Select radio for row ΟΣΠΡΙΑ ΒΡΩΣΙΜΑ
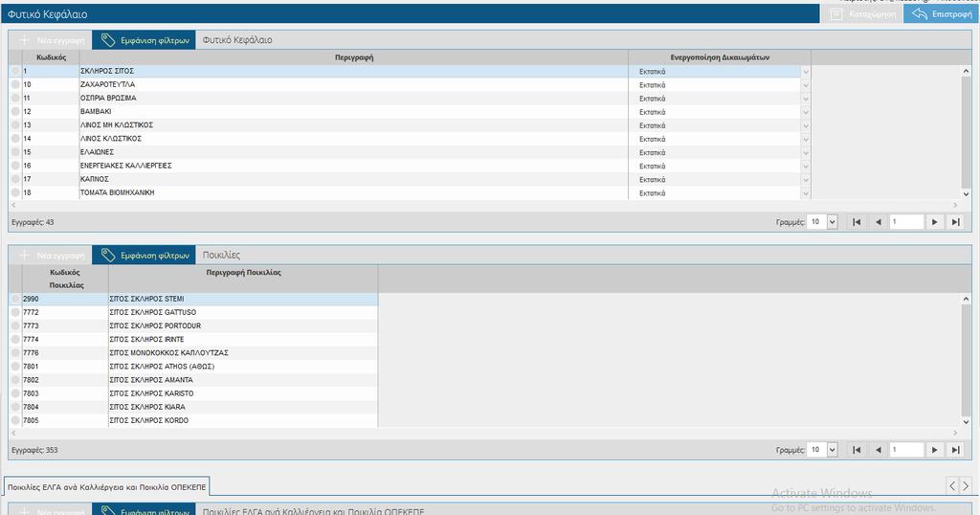Image resolution: width=980 pixels, height=515 pixels. click(x=15, y=99)
